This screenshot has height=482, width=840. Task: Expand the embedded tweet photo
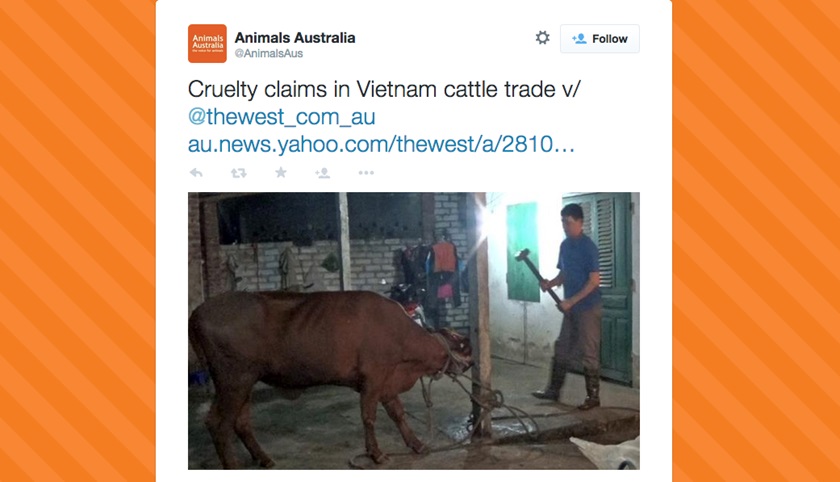414,331
